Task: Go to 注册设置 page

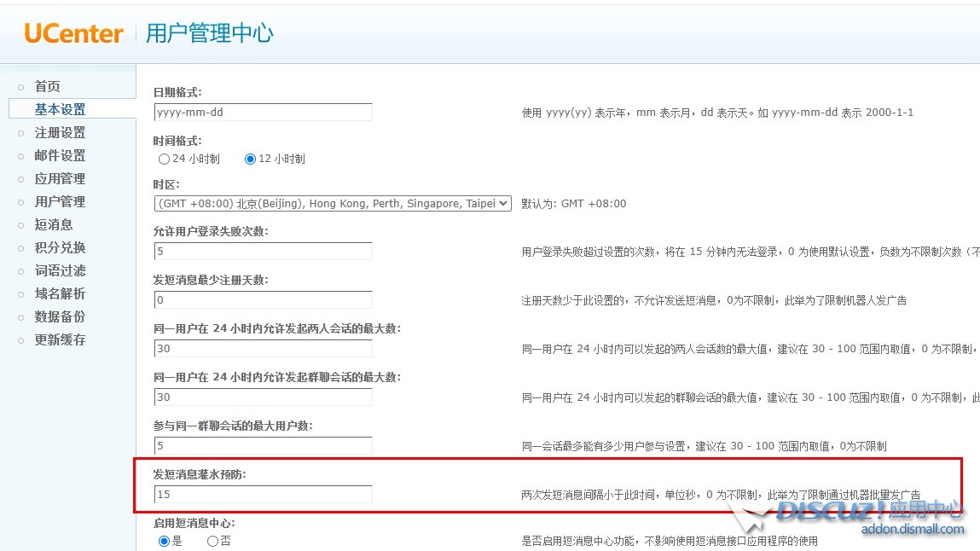Action: click(x=60, y=133)
